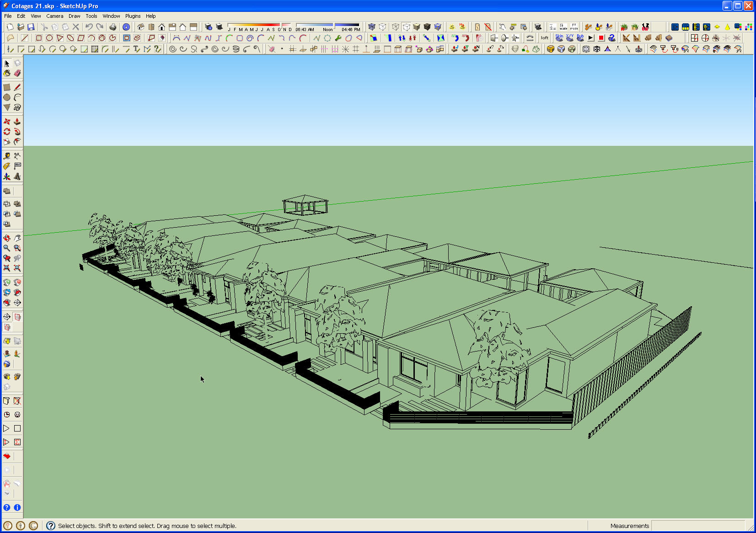
Task: Click the Print icon in toolbar
Action: click(113, 27)
